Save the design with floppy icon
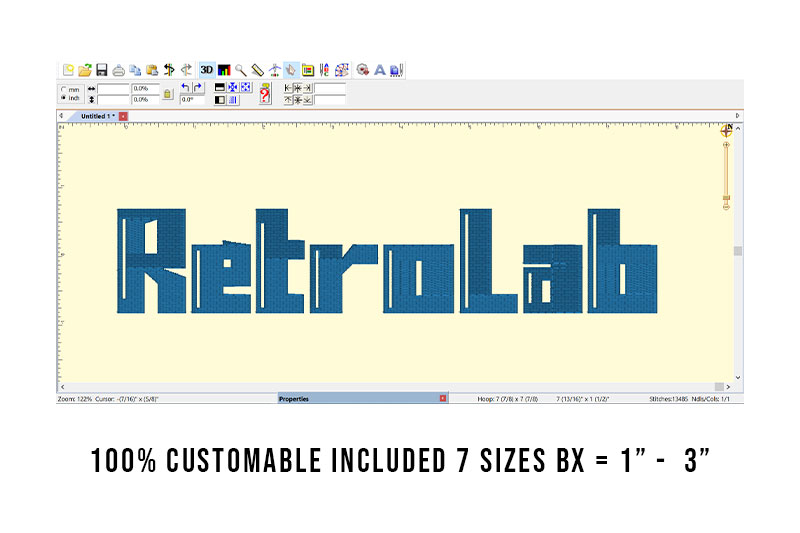This screenshot has height=533, width=800. click(102, 70)
